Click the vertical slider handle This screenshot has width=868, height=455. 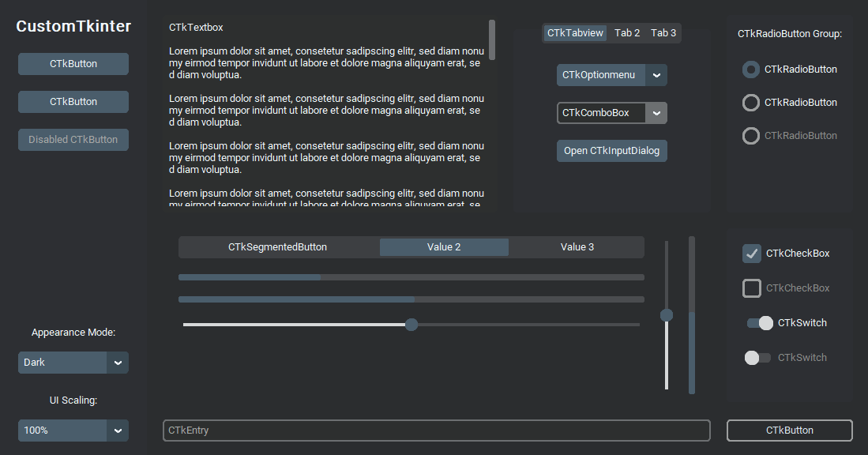[667, 315]
